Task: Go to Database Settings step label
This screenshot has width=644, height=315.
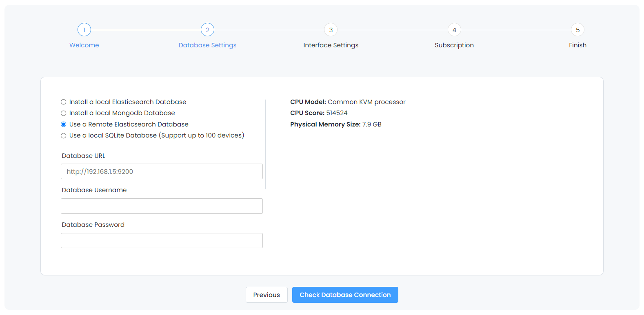Action: click(x=207, y=45)
